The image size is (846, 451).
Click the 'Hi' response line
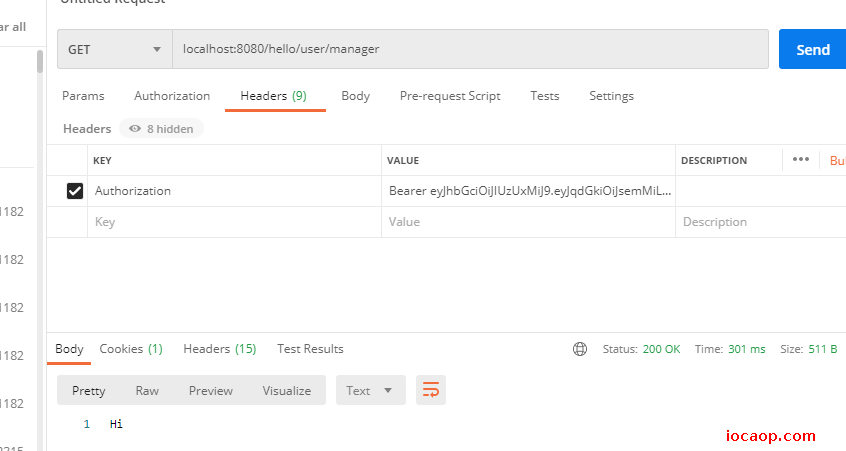click(x=116, y=424)
